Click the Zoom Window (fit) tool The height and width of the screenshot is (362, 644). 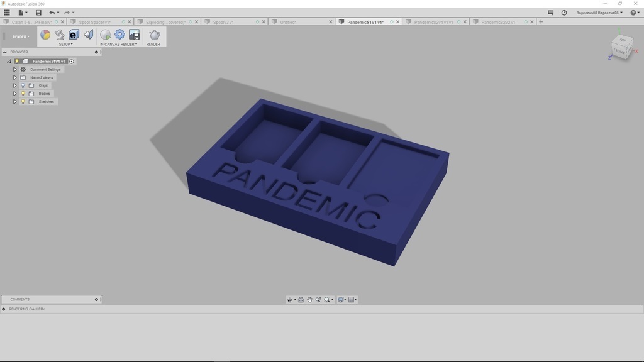point(327,300)
